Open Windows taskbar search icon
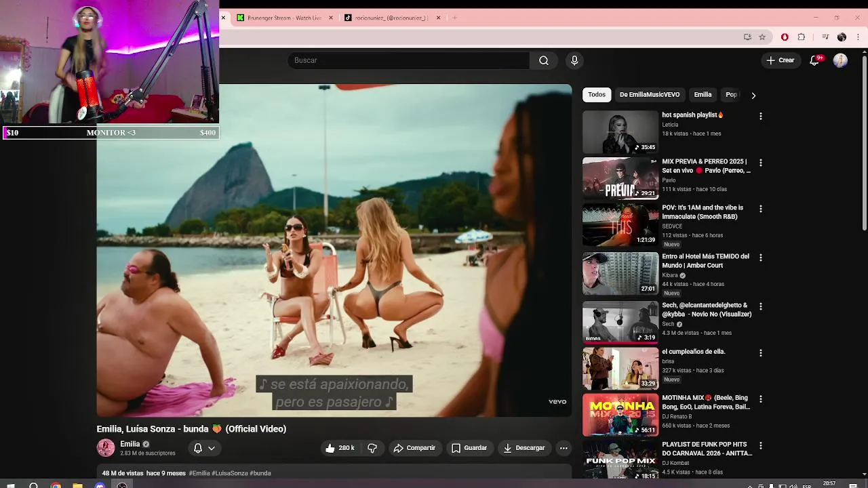The image size is (868, 488). [x=33, y=485]
